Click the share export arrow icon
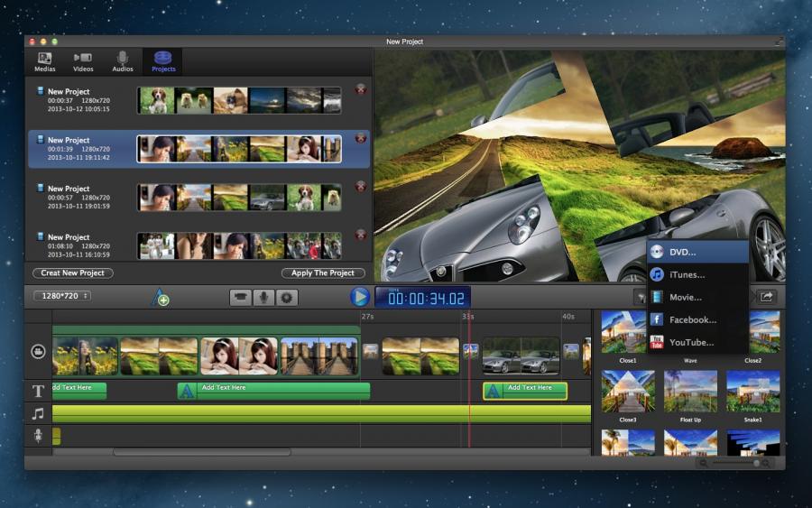 (766, 297)
